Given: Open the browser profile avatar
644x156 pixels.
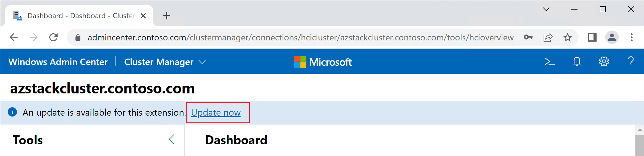Looking at the screenshot, I should pyautogui.click(x=612, y=38).
